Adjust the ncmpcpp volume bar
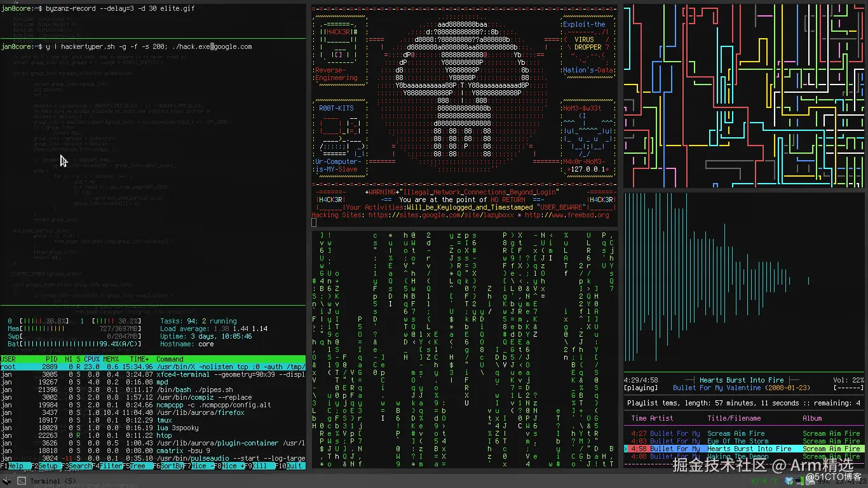The height and width of the screenshot is (488, 868). [848, 388]
